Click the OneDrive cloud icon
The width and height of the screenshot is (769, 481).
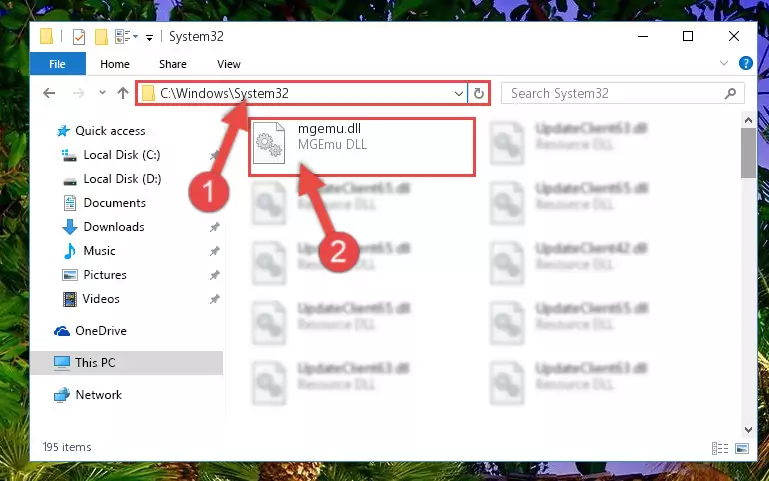point(62,331)
